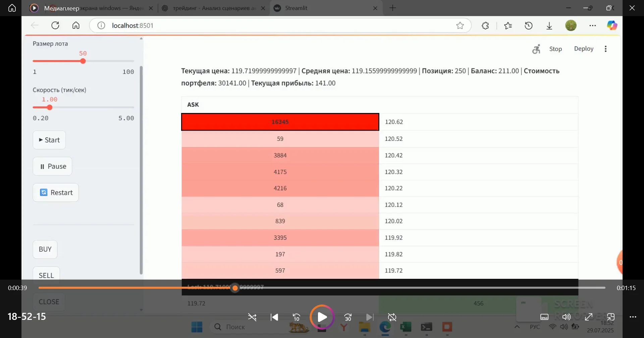This screenshot has width=644, height=338.
Task: Open mini-view mode in the media player
Action: (611, 317)
